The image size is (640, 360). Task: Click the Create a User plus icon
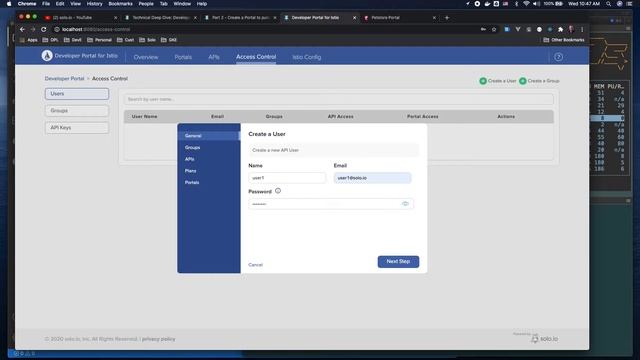[483, 81]
